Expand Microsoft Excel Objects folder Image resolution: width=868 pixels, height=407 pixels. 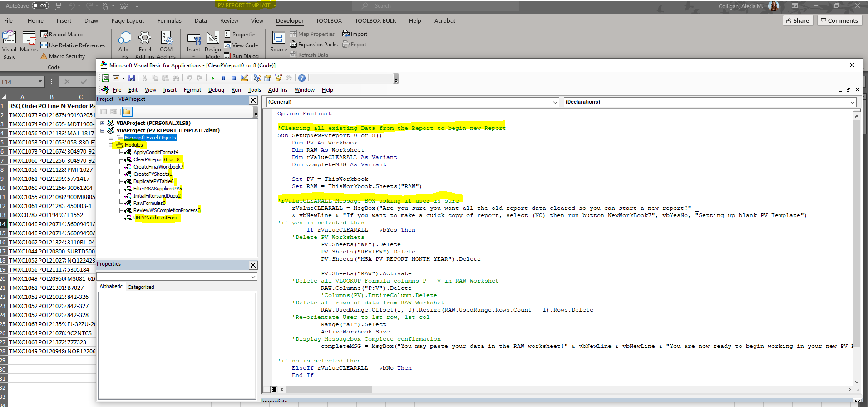click(111, 138)
